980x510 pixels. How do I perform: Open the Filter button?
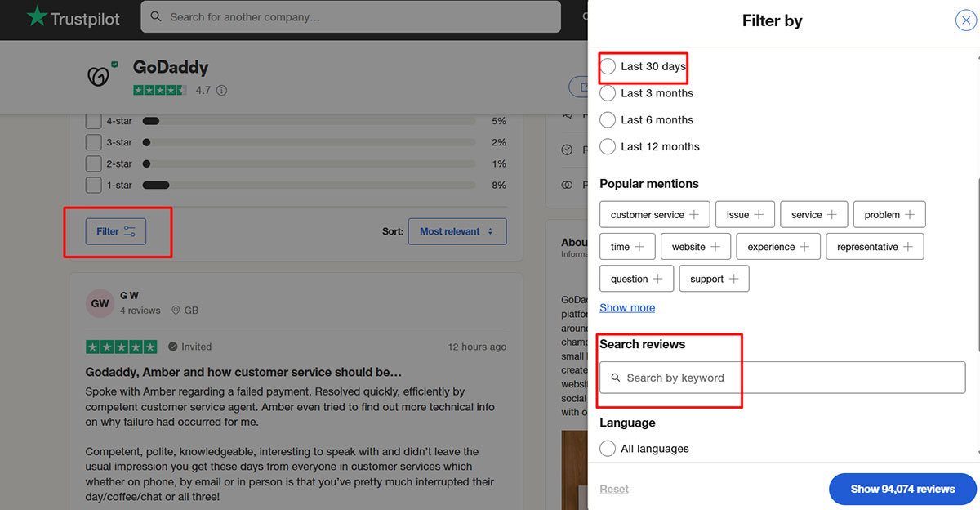(x=116, y=231)
